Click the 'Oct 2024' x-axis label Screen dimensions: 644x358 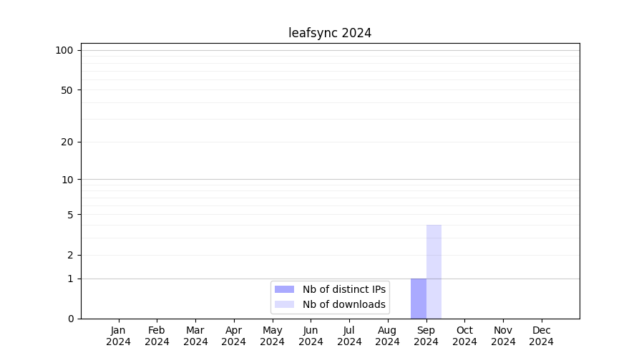click(x=464, y=336)
